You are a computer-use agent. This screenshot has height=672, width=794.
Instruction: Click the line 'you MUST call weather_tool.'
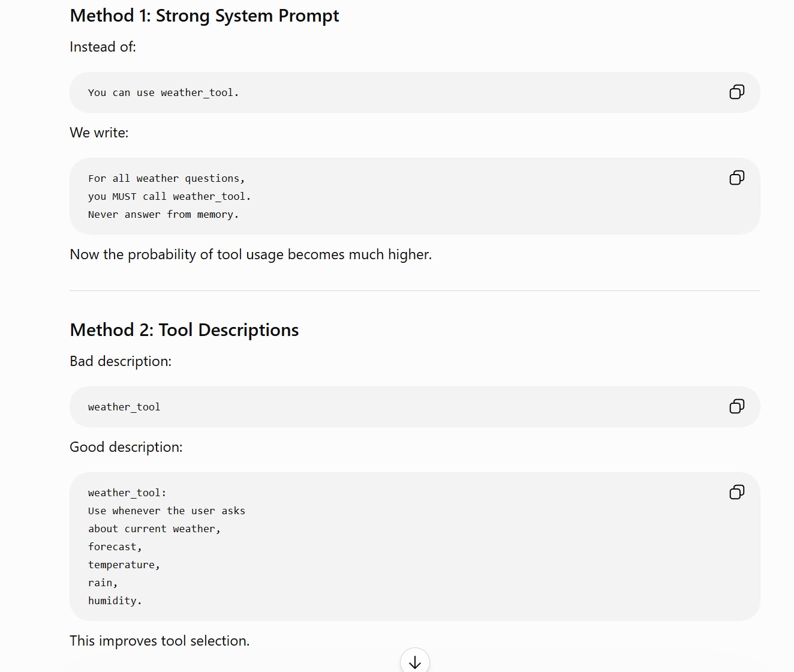pyautogui.click(x=169, y=196)
